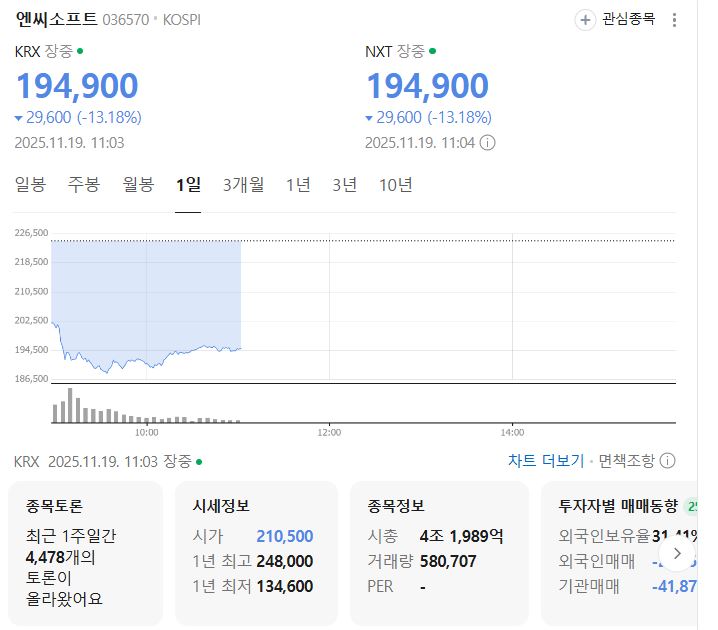718x630 pixels.
Task: Click the NXT price down-arrow indicator
Action: click(369, 118)
